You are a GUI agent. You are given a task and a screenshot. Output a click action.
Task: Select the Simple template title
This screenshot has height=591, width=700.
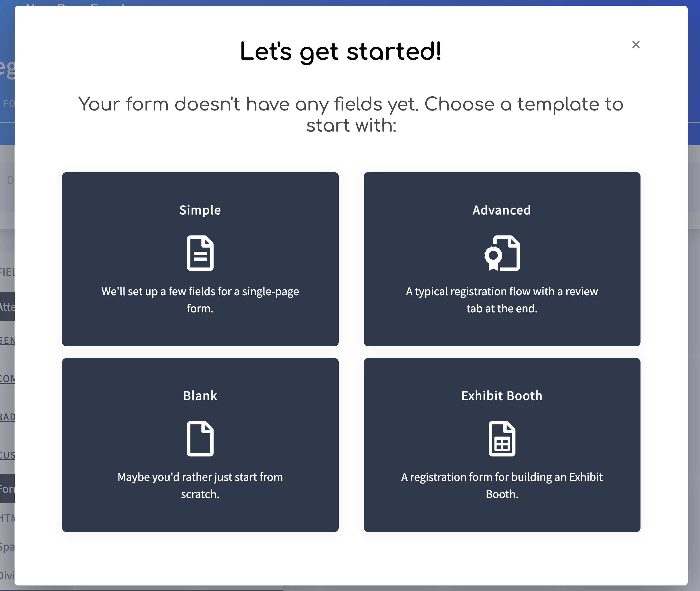pos(200,210)
